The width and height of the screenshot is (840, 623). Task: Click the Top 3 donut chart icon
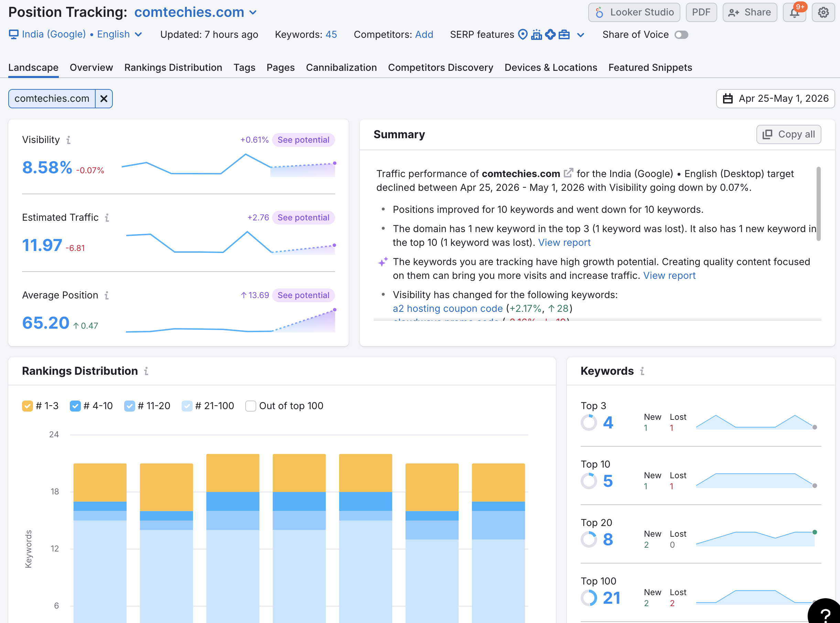coord(589,422)
